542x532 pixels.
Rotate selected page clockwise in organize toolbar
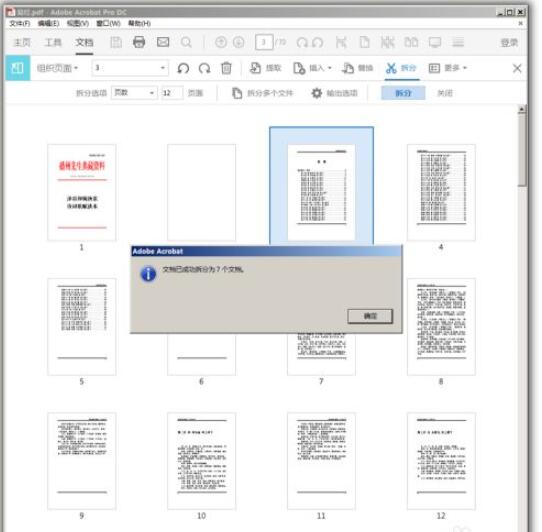pos(205,68)
